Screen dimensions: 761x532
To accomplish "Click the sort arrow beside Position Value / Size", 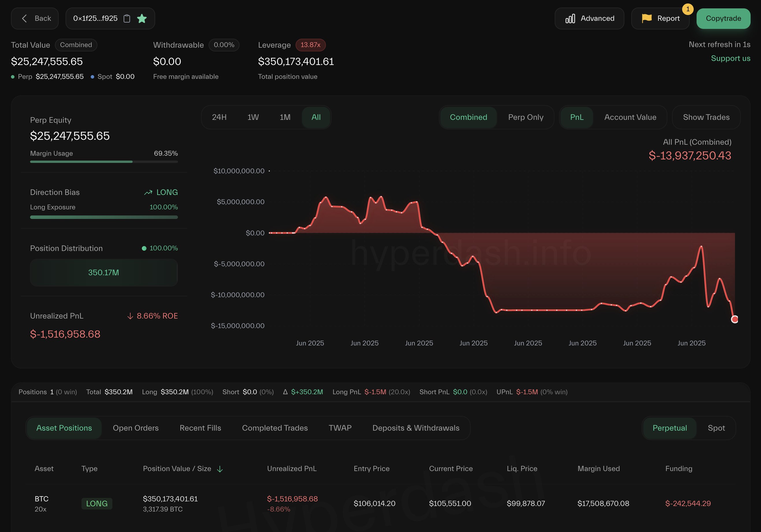I will point(220,469).
